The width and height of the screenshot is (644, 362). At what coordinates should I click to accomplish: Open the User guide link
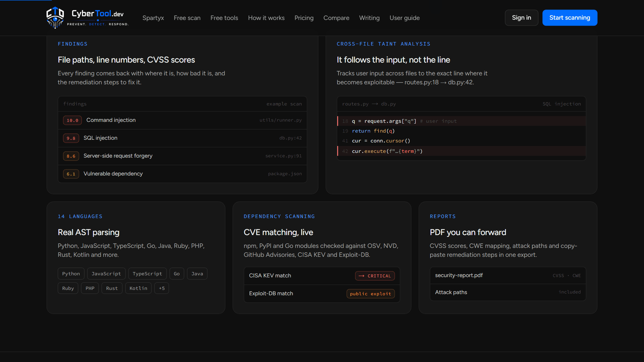405,18
